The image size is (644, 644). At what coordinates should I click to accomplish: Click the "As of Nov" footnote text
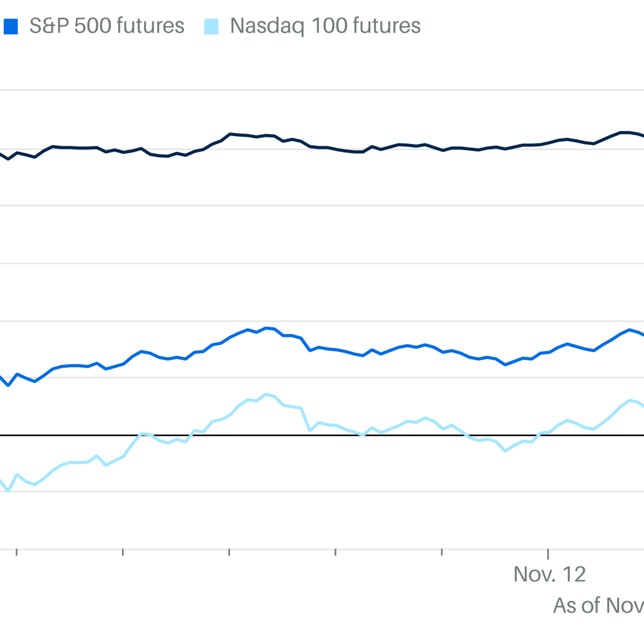[x=598, y=605]
